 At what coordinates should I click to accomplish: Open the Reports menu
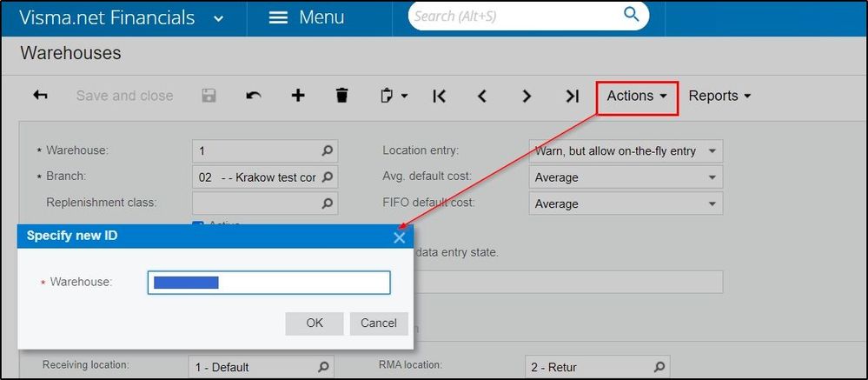click(719, 96)
